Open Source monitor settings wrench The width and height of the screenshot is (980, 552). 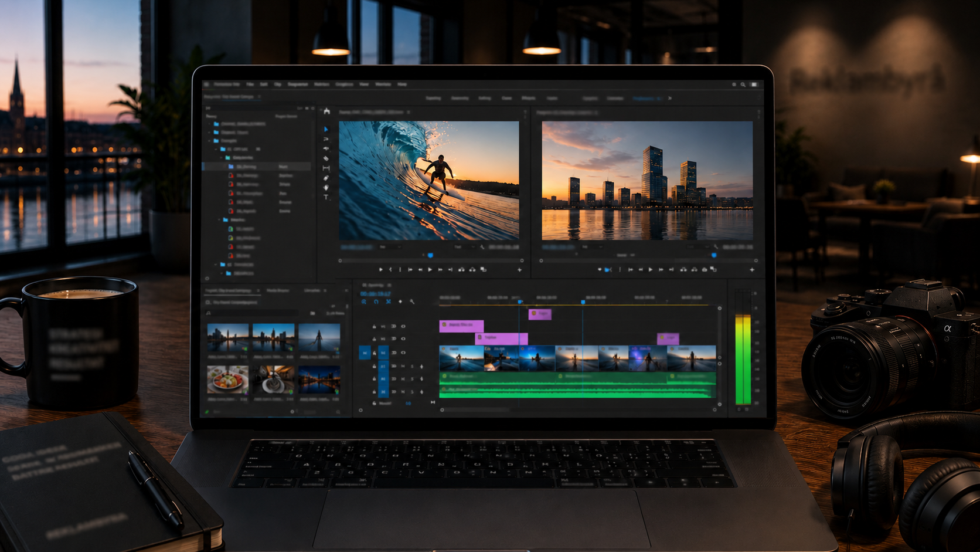point(482,247)
